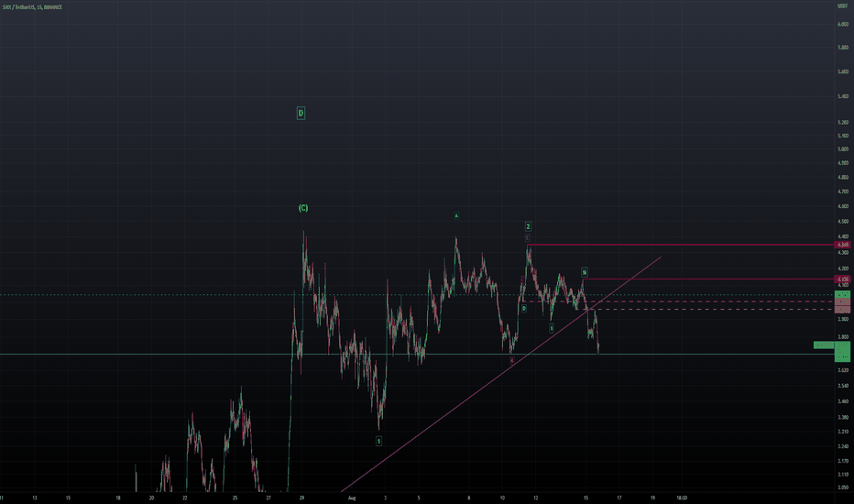Click the 20 date on time axis
This screenshot has height=504, width=854.
[x=151, y=498]
